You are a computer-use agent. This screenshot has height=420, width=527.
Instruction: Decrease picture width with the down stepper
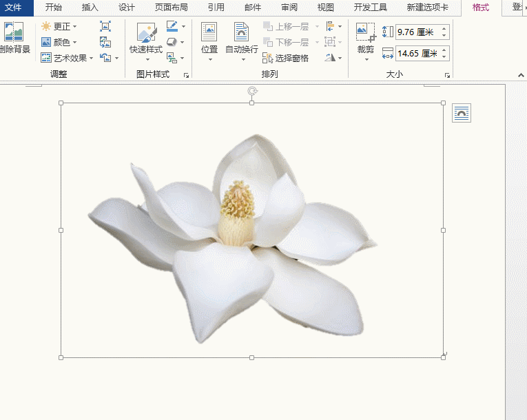pyautogui.click(x=444, y=56)
